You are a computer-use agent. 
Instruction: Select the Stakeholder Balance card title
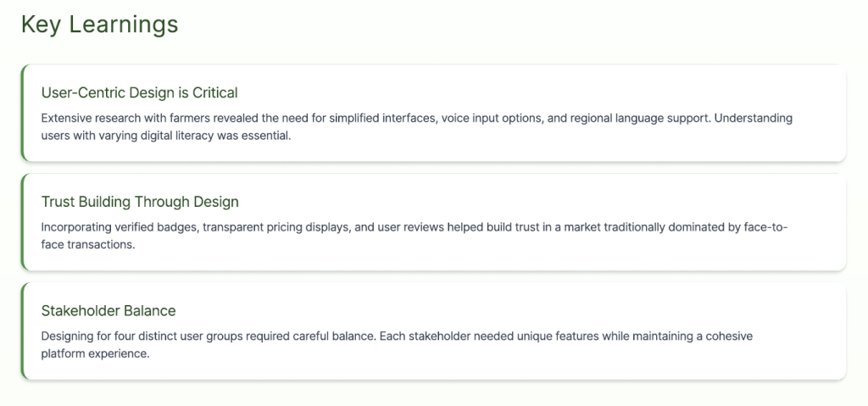[108, 311]
